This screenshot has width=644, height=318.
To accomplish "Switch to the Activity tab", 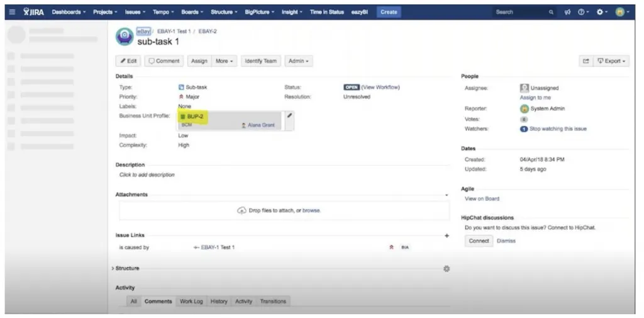I will 243,302.
